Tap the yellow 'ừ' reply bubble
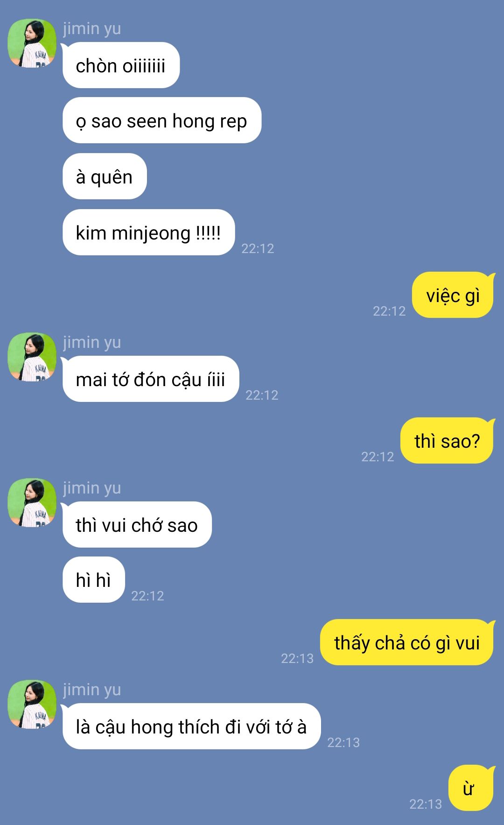Image resolution: width=504 pixels, height=825 pixels. click(471, 788)
